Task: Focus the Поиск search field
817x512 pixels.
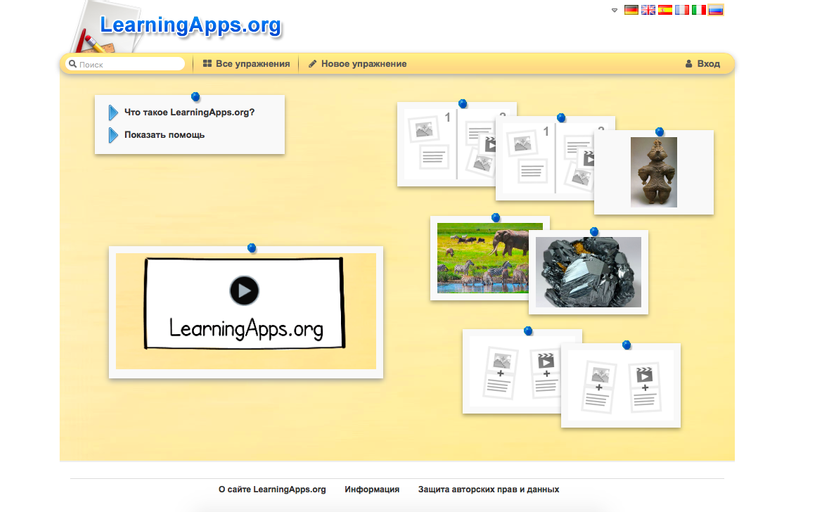Action: [x=125, y=64]
